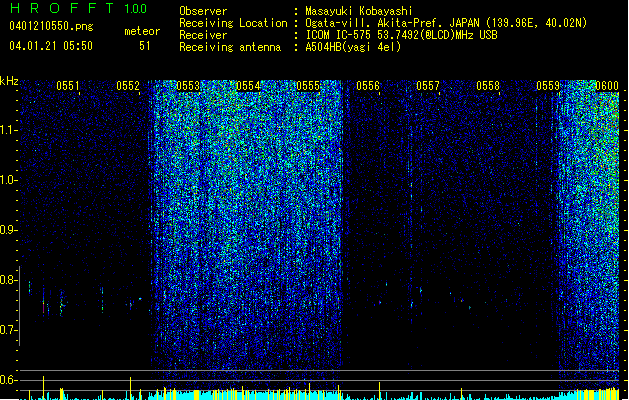Click the Observer label
629x400 pixels.
tap(203, 11)
